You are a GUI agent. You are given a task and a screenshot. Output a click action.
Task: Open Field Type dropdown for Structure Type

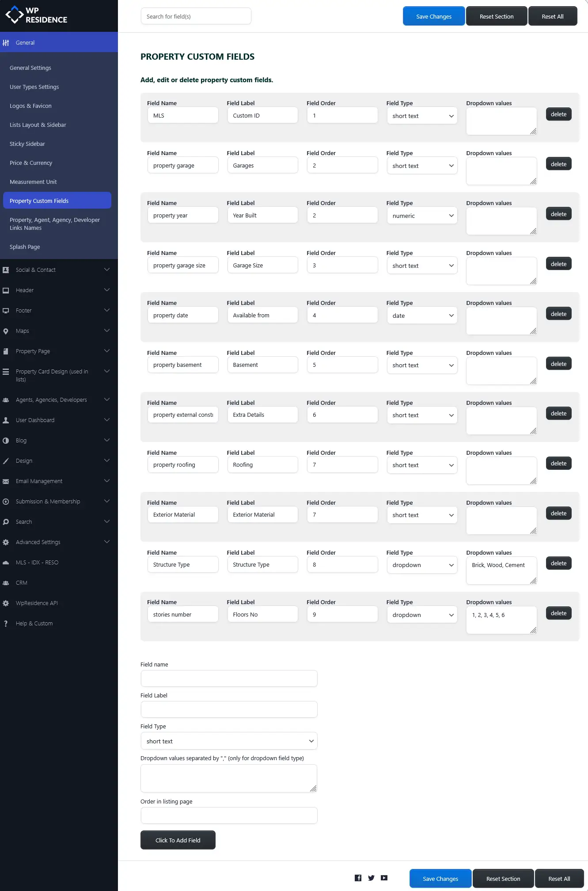click(422, 565)
